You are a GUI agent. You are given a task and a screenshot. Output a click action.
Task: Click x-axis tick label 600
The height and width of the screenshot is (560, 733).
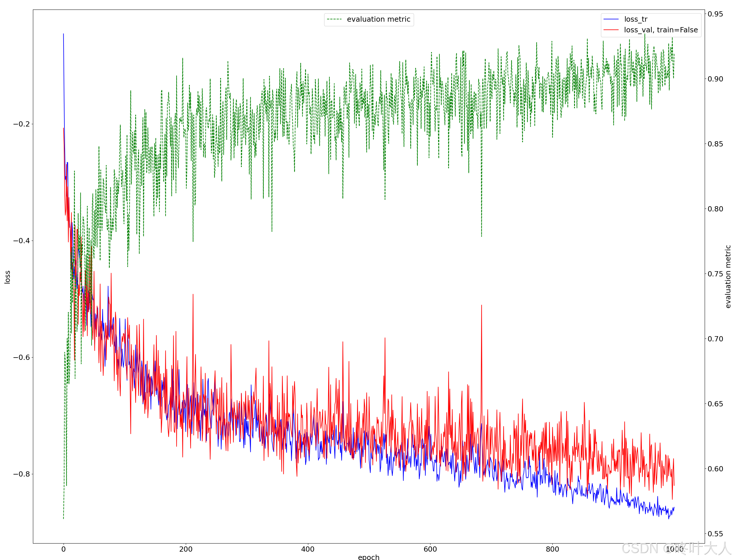pyautogui.click(x=430, y=549)
